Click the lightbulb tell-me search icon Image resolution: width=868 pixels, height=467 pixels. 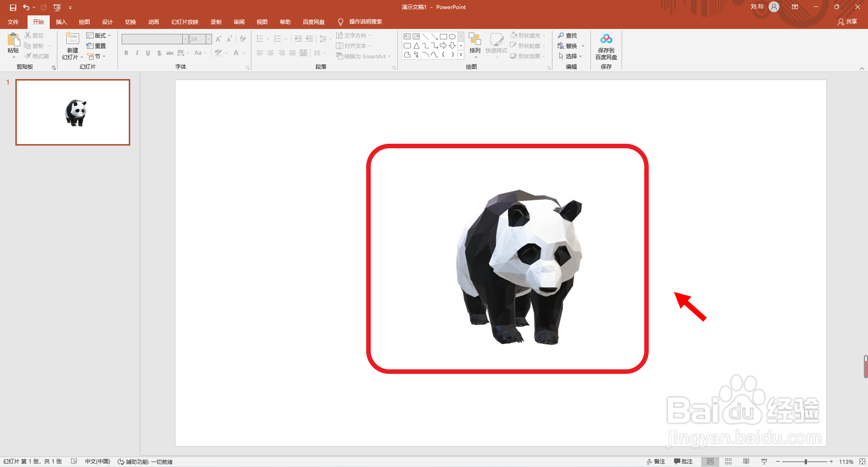pos(340,22)
